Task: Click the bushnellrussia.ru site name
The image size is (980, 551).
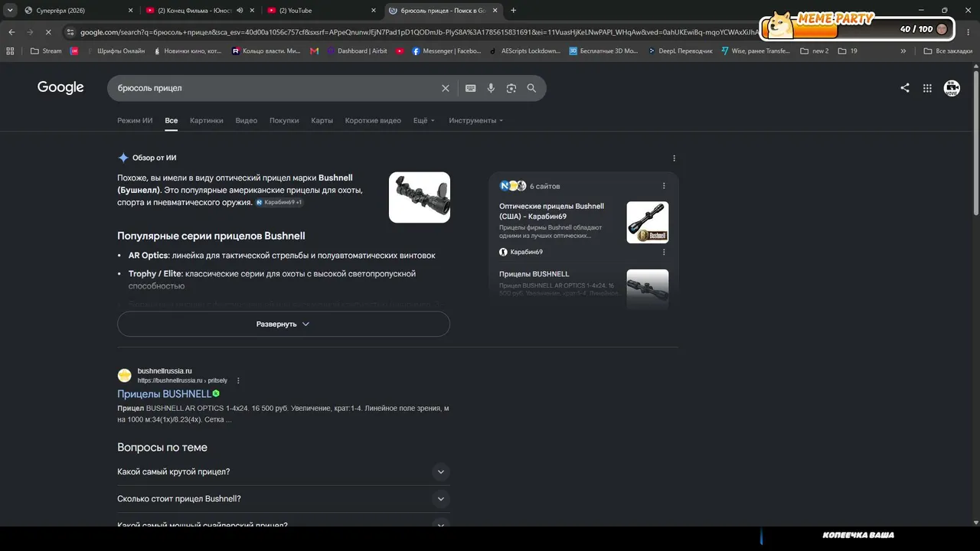Action: tap(165, 371)
